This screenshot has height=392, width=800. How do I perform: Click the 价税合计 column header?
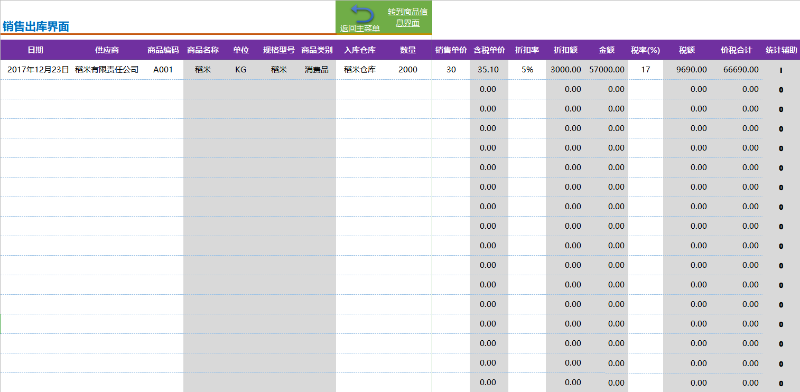(x=736, y=50)
